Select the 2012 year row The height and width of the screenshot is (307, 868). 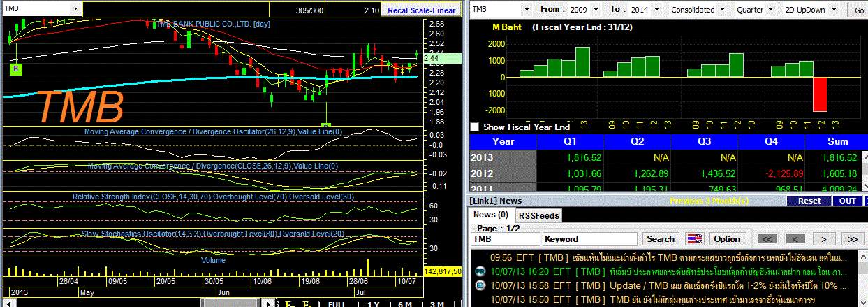pos(503,173)
